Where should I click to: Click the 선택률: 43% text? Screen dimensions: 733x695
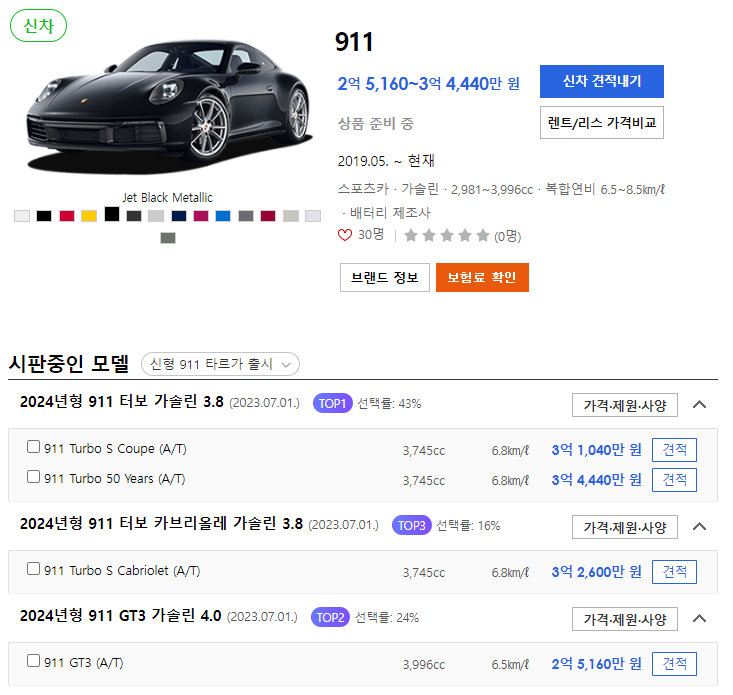(x=389, y=404)
